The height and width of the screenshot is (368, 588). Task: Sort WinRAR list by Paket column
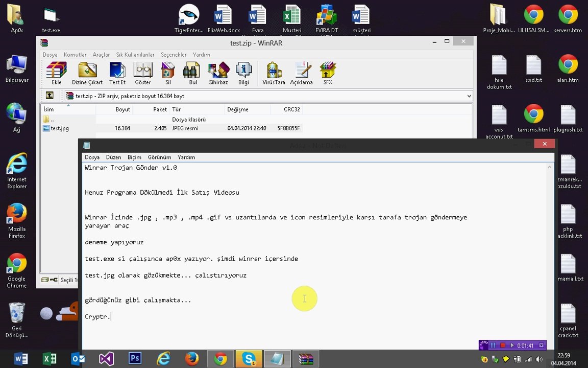151,109
